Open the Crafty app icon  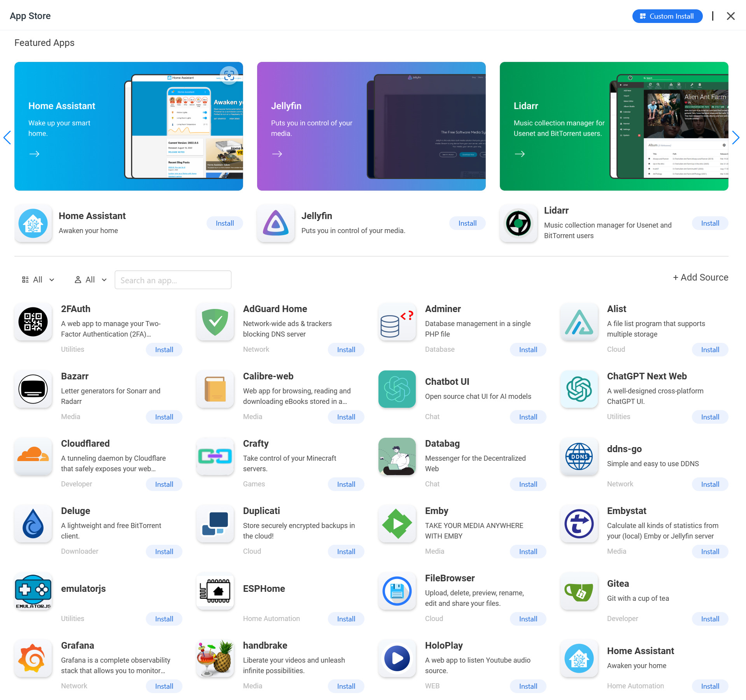coord(215,456)
